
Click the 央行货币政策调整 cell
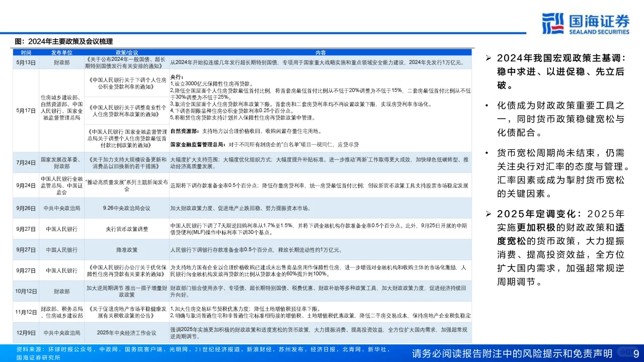[x=127, y=229]
